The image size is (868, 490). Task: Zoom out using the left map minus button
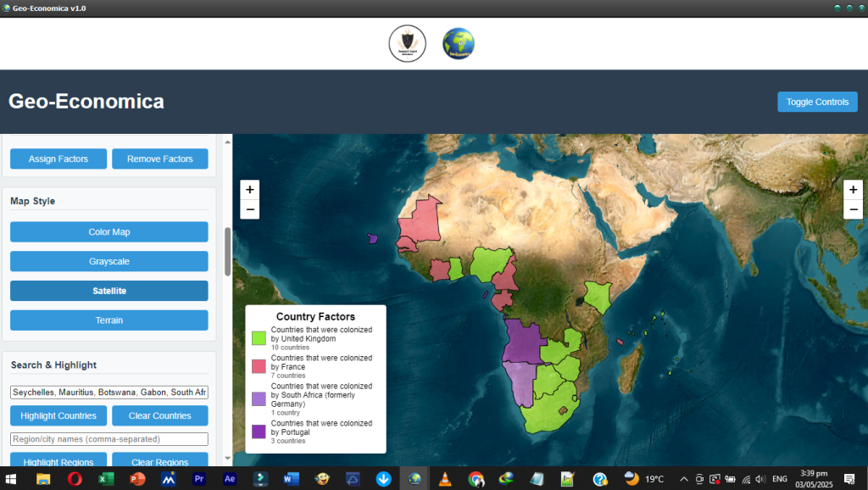250,209
